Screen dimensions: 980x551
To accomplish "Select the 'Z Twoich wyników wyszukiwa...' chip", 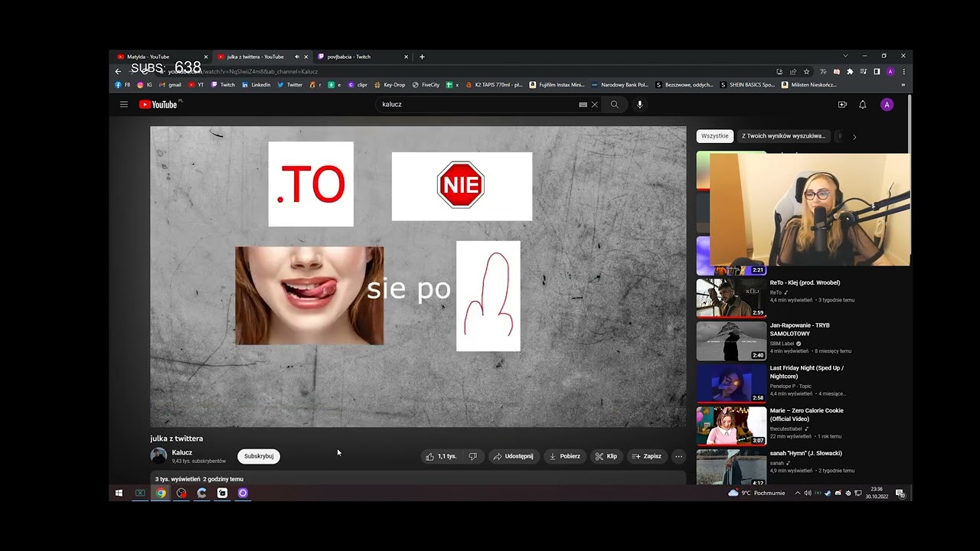I will point(783,136).
